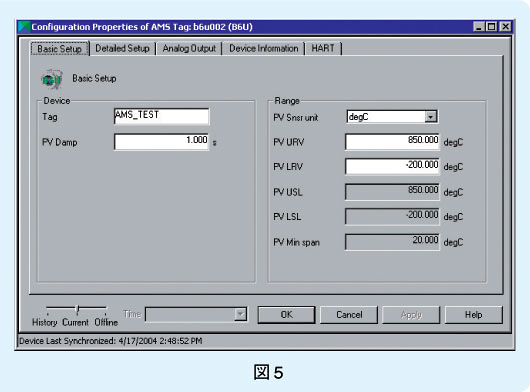This screenshot has height=392, width=530.
Task: Open the Time dropdown list
Action: pyautogui.click(x=240, y=314)
